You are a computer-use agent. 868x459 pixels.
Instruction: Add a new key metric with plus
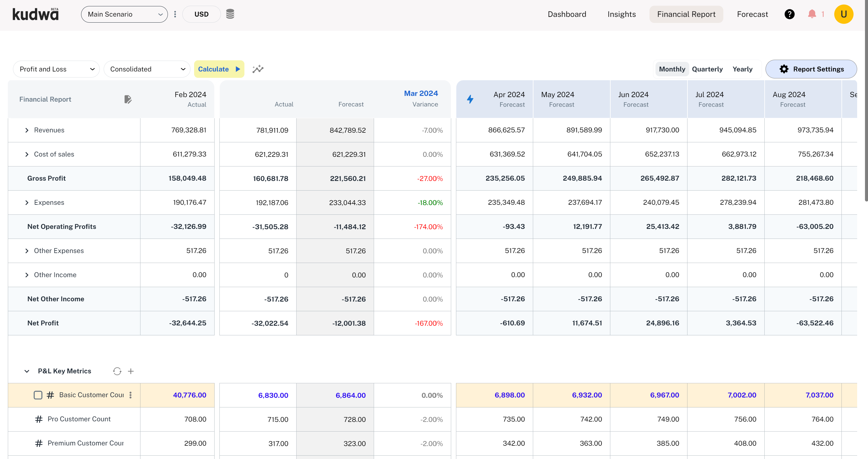coord(131,371)
